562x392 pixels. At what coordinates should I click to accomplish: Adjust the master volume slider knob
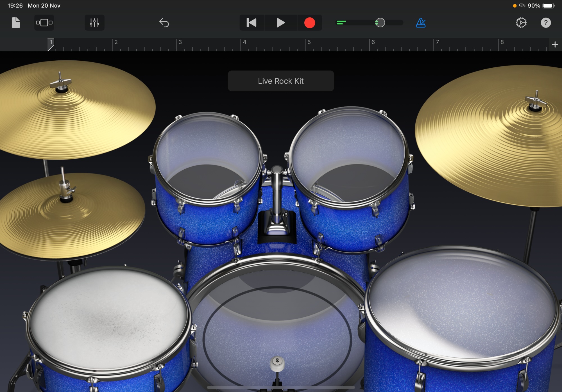coord(380,23)
